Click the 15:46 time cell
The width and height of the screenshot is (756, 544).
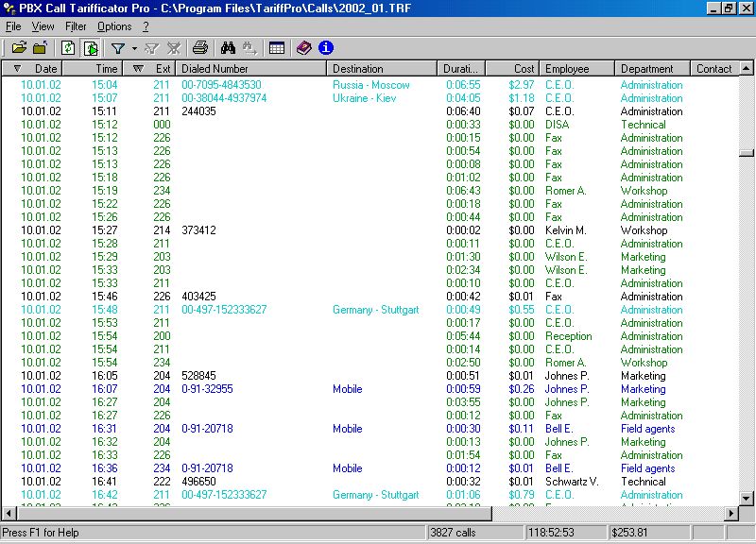tap(105, 297)
